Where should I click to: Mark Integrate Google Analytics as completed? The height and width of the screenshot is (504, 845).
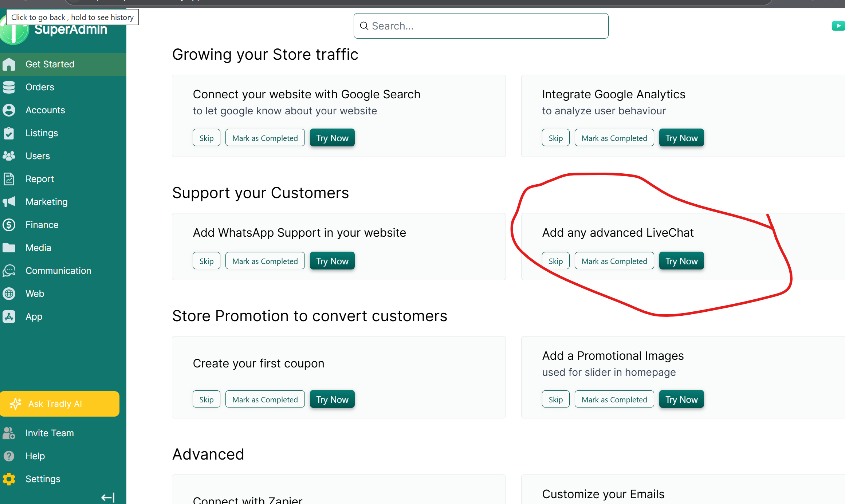[614, 138]
